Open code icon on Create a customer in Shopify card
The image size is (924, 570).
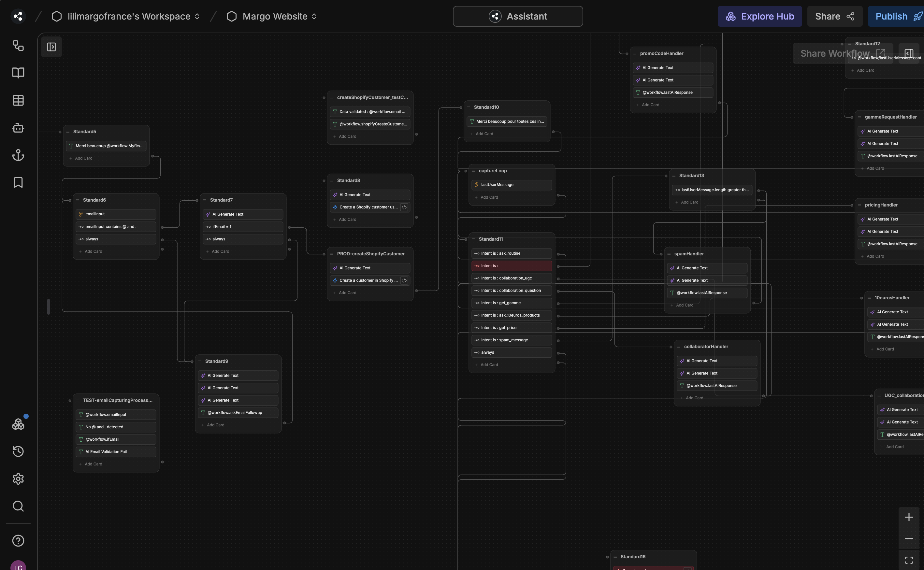pos(404,280)
